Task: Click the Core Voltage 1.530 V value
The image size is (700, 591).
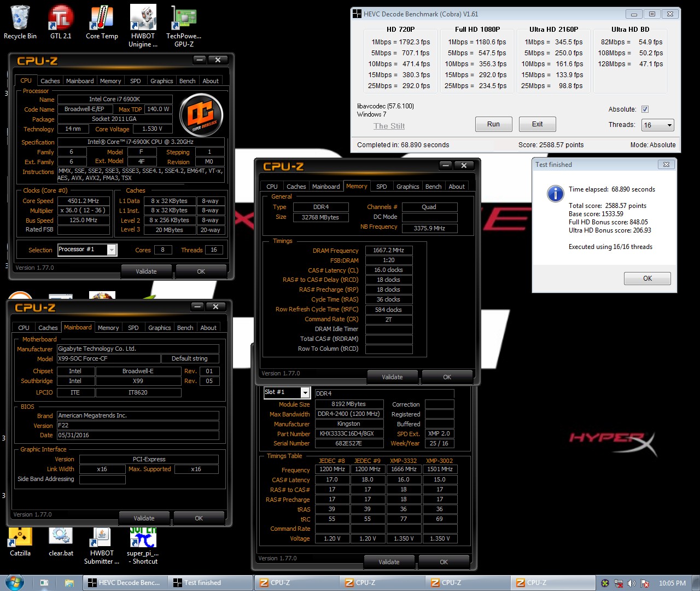Action: pyautogui.click(x=153, y=129)
